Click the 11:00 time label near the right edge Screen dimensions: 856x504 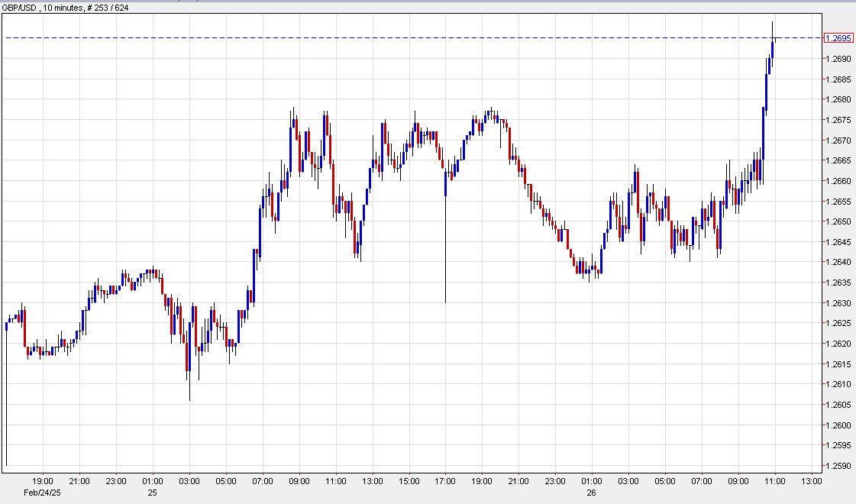(776, 482)
